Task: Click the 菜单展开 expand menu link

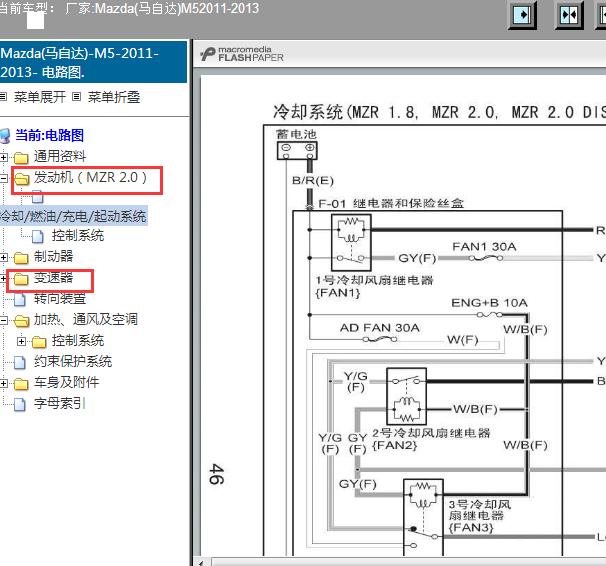Action: point(40,97)
